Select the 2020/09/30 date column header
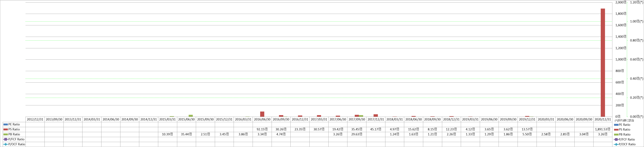 click(x=584, y=119)
